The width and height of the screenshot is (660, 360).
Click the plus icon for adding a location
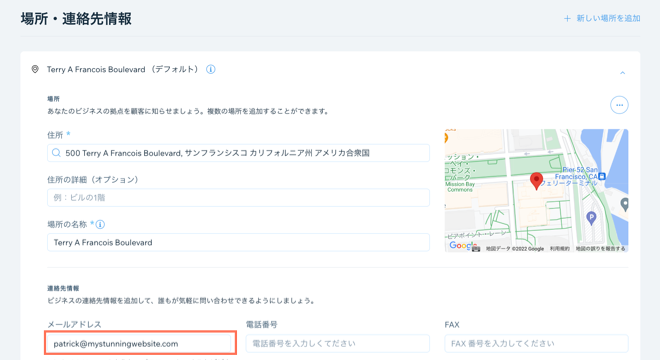tap(567, 19)
